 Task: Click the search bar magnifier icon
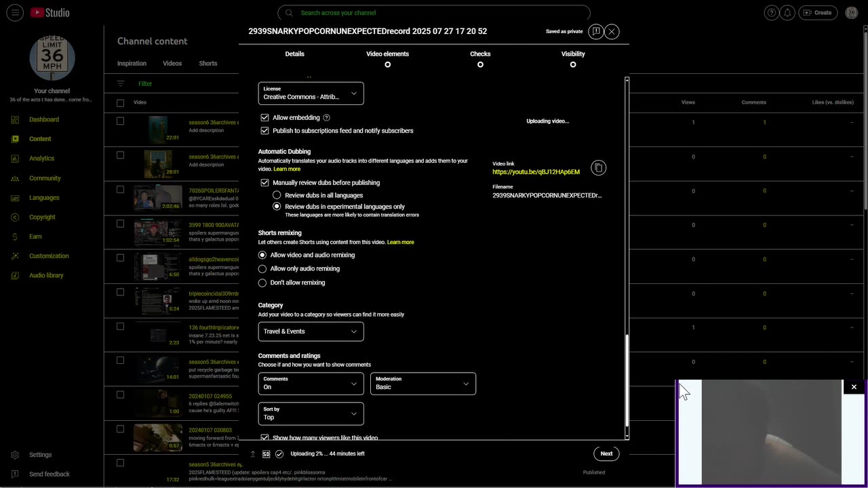[x=289, y=13]
